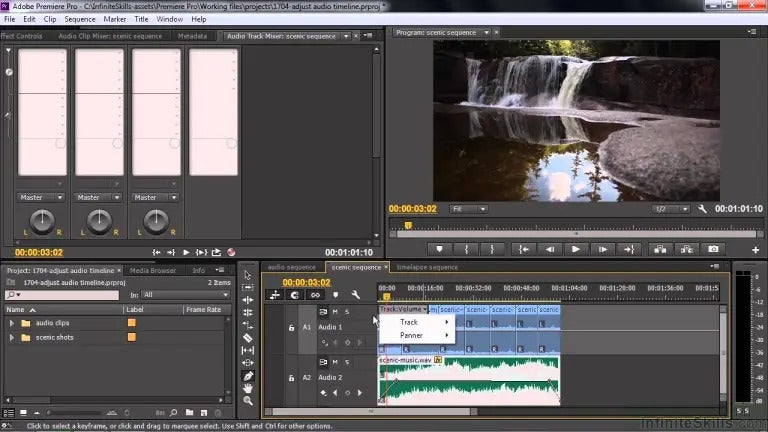Adjust the first pan knob in mixer
The height and width of the screenshot is (432, 768).
(x=42, y=220)
